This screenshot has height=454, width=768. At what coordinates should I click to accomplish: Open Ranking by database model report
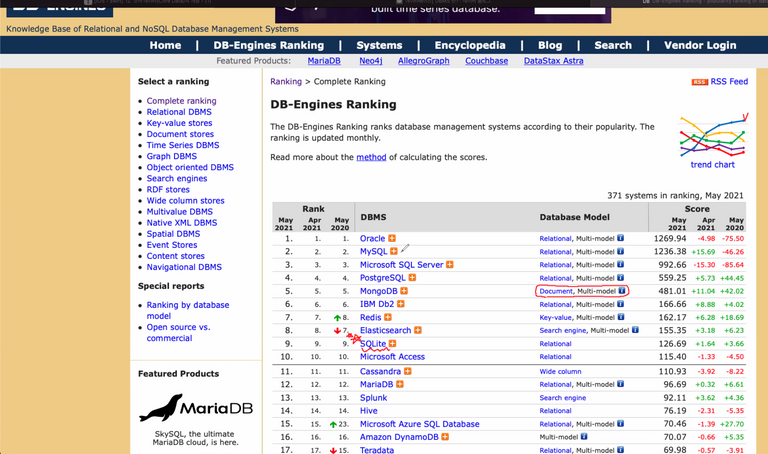[x=188, y=311]
